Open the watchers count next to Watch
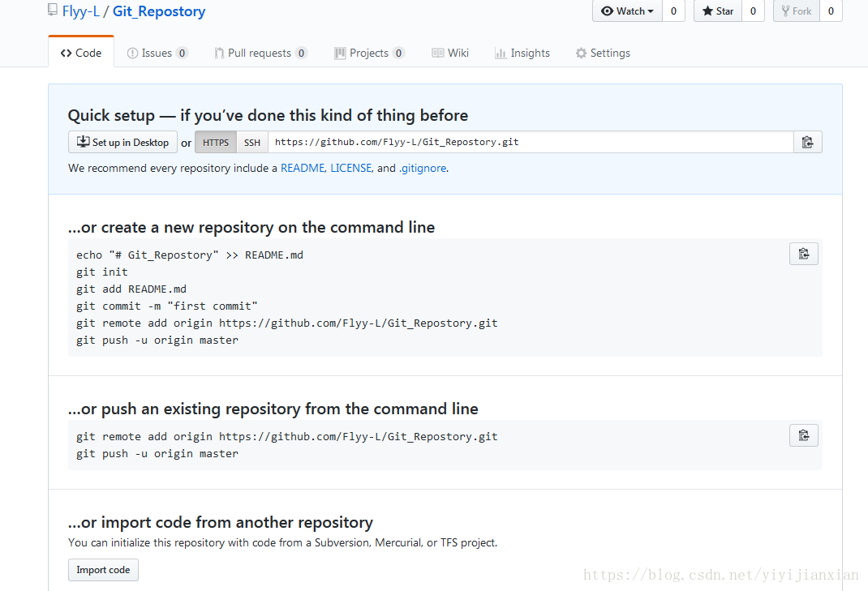868x591 pixels. coord(673,11)
